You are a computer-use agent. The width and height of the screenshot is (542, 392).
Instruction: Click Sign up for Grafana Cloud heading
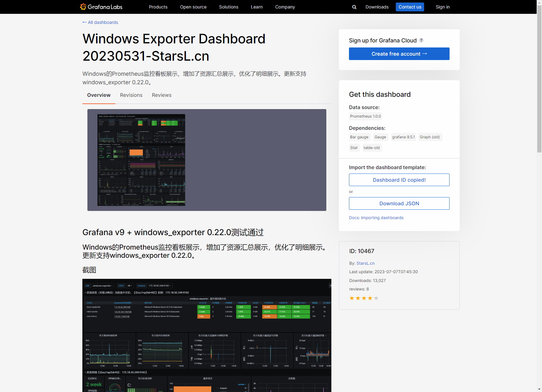[383, 40]
